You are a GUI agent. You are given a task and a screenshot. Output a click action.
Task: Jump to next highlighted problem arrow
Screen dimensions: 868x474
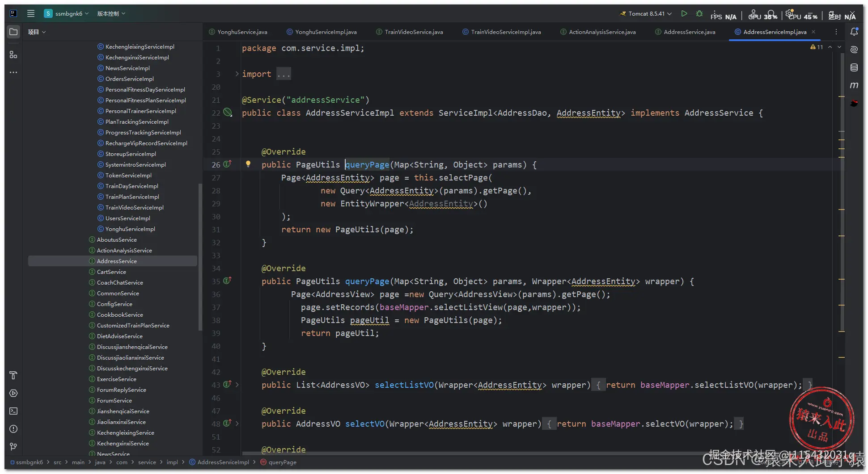pos(839,47)
